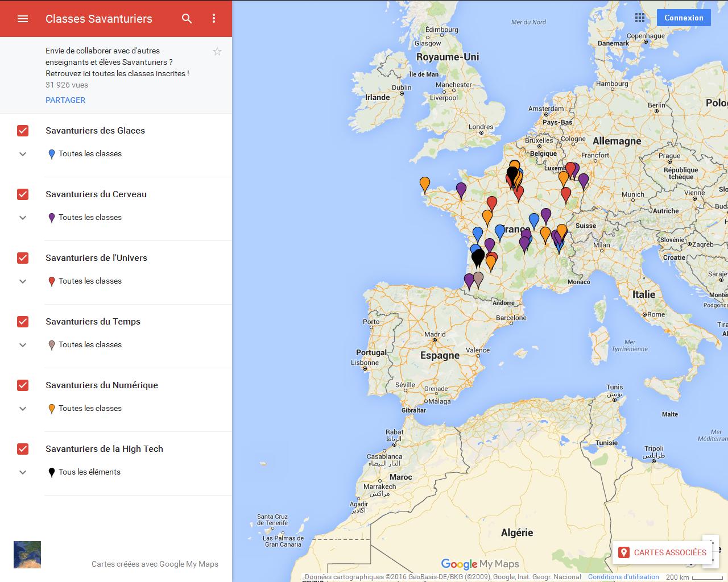Click the purple pin beside Cerveau classes
Image resolution: width=728 pixels, height=582 pixels.
click(x=52, y=218)
